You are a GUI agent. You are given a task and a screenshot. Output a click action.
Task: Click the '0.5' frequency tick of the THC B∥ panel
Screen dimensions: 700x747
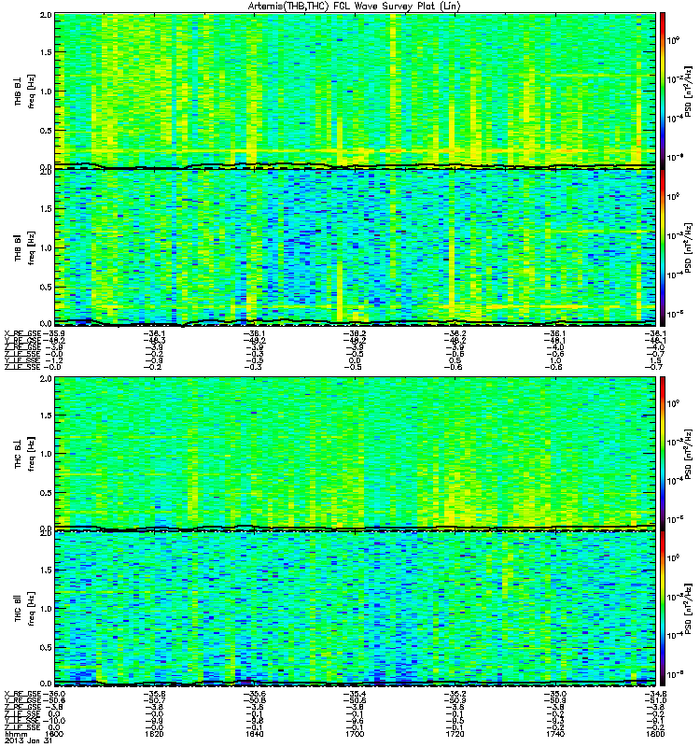click(46, 647)
